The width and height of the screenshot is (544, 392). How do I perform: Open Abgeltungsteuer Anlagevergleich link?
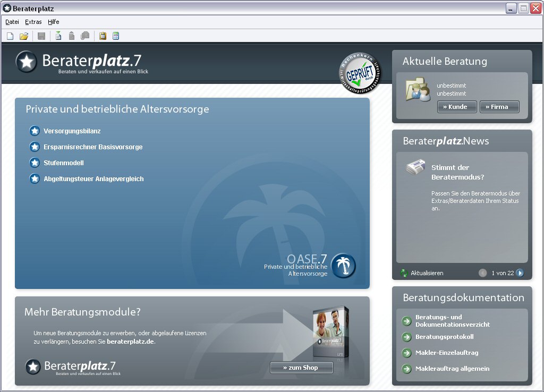tap(93, 179)
